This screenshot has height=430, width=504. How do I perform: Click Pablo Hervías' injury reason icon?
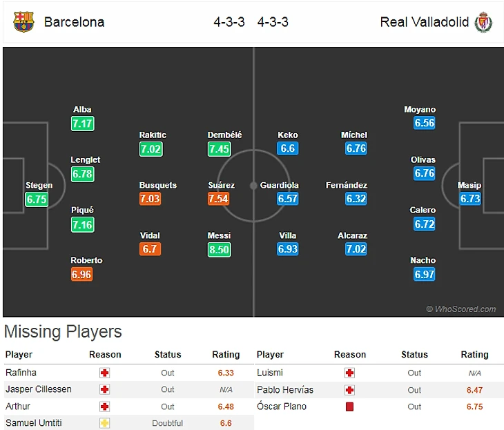349,390
